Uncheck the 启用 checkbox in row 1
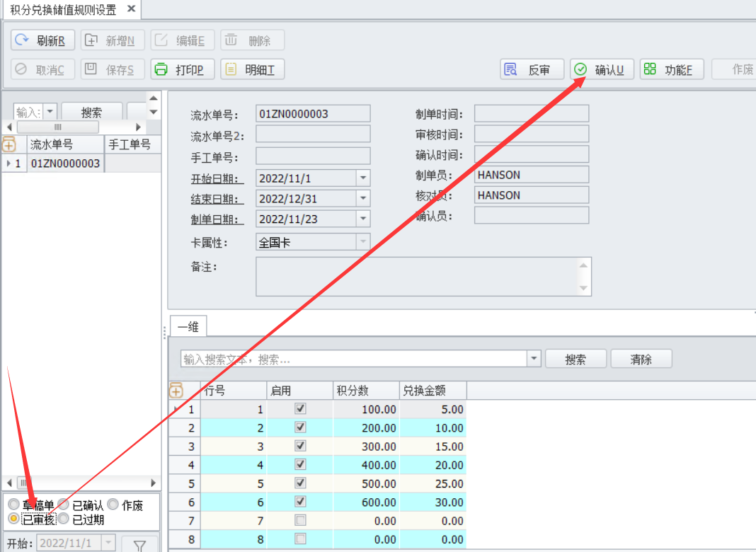The width and height of the screenshot is (756, 552). [x=300, y=409]
